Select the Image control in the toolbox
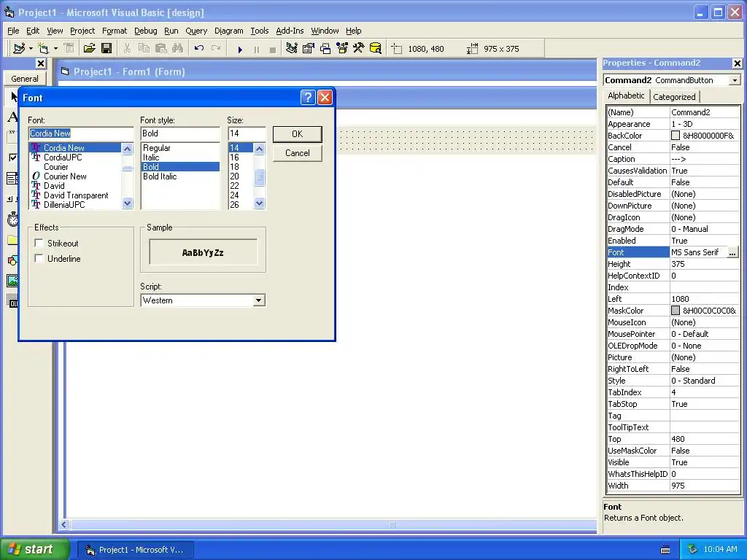The image size is (747, 560). coord(13,281)
